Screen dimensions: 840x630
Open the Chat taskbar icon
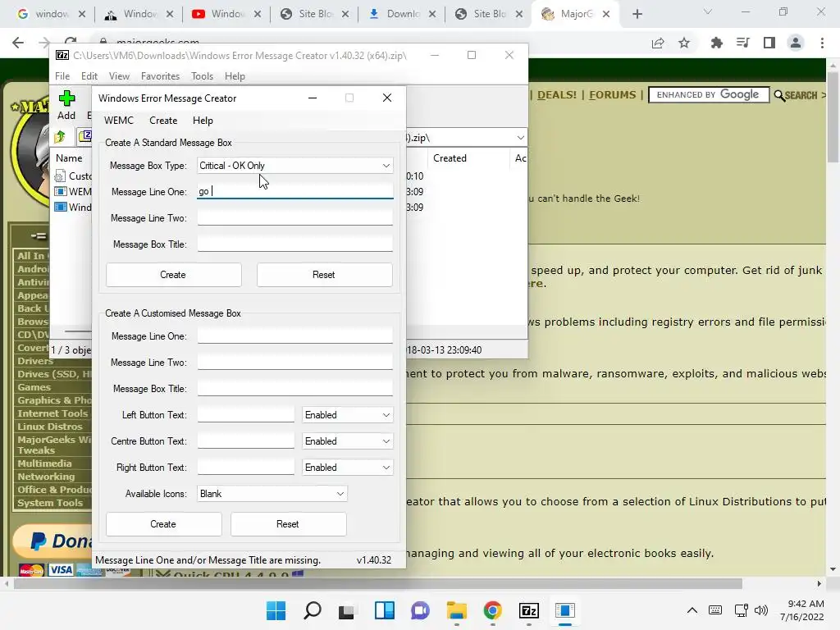point(420,610)
